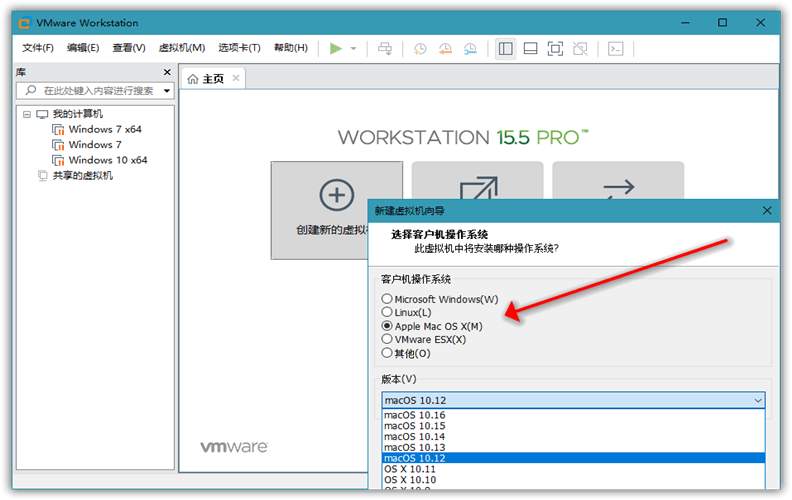This screenshot has width=792, height=500.
Task: Choose the VMware ESX(X) radio button
Action: point(387,339)
